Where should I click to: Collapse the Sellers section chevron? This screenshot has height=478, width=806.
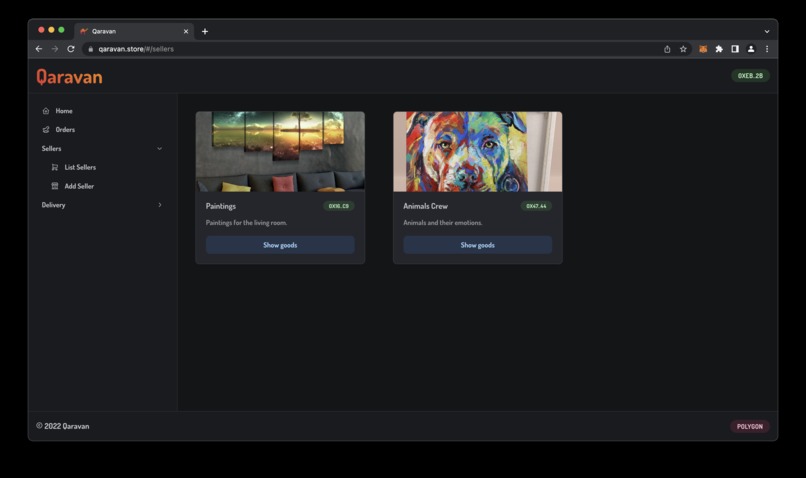[x=159, y=149]
